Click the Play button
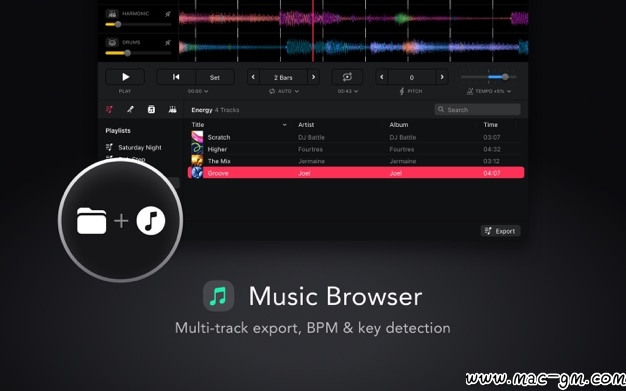Image resolution: width=626 pixels, height=391 pixels. (x=125, y=77)
